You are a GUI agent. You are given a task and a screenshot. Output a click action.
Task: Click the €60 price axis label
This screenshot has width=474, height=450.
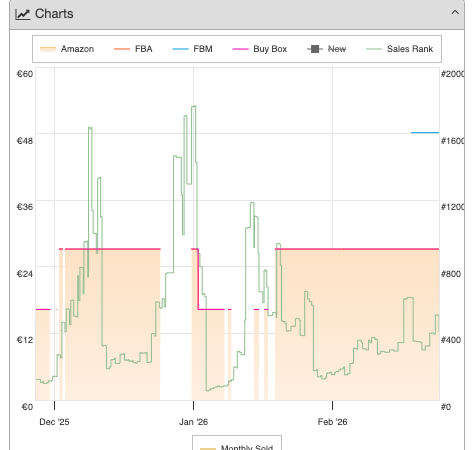click(x=25, y=74)
